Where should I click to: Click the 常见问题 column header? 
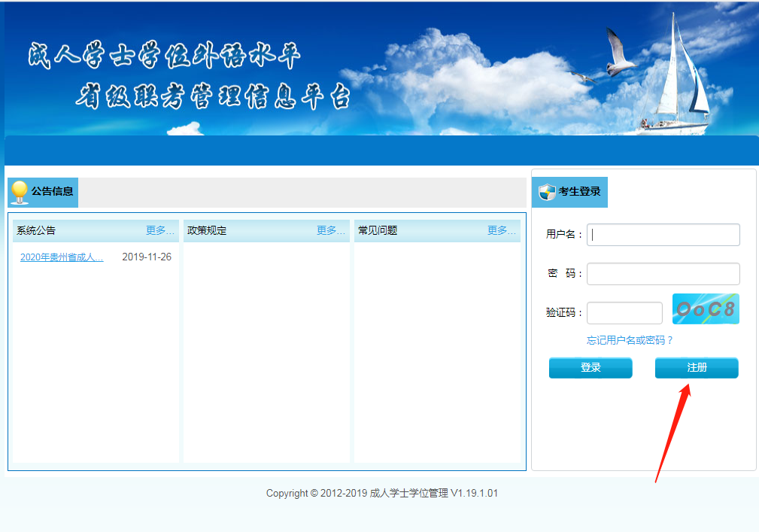click(x=378, y=230)
